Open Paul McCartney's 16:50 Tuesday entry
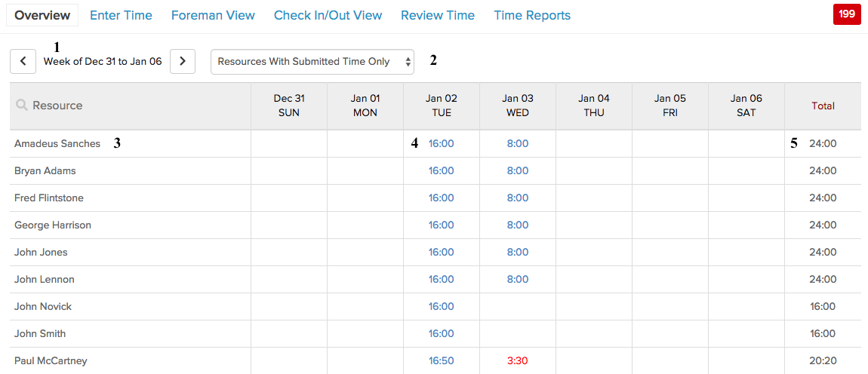The image size is (868, 374). (442, 360)
